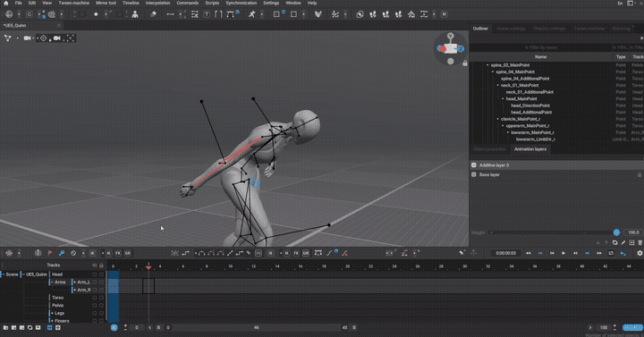
Task: Play the animation
Action: 563,253
